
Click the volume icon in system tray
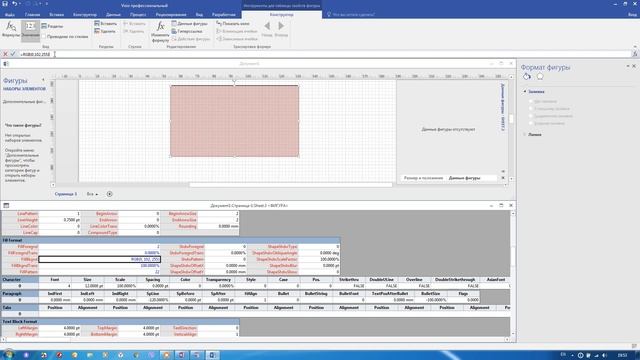coord(604,356)
